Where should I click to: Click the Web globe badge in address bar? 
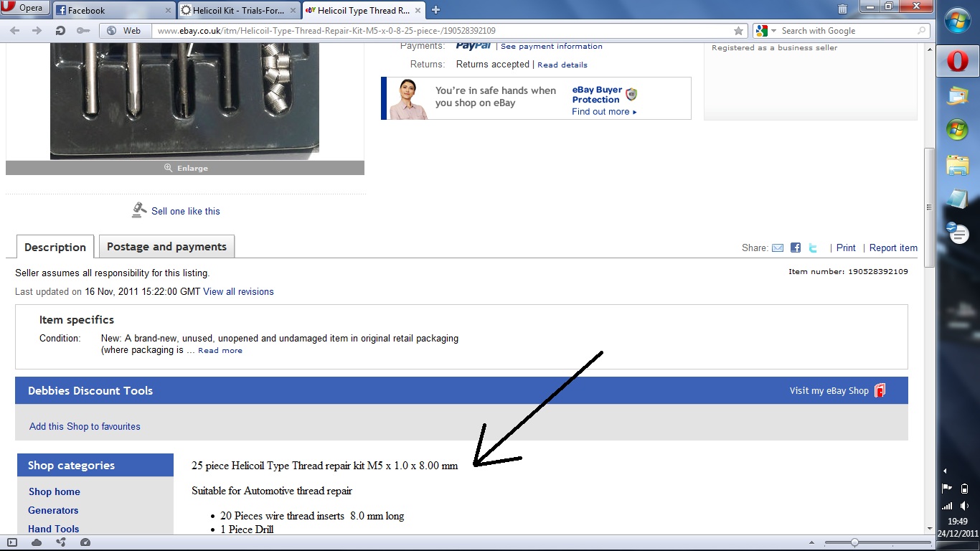[x=124, y=31]
